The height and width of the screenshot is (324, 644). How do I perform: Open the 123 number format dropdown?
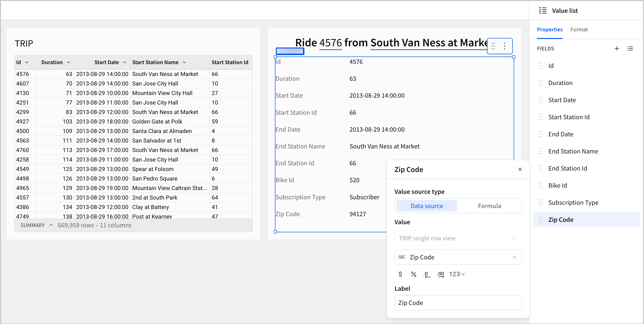click(x=457, y=274)
